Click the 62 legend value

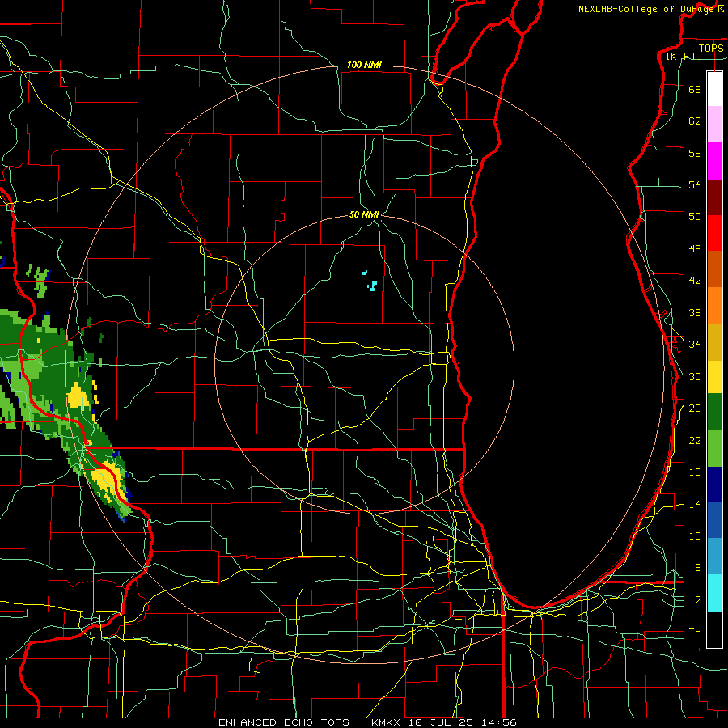[x=695, y=121]
